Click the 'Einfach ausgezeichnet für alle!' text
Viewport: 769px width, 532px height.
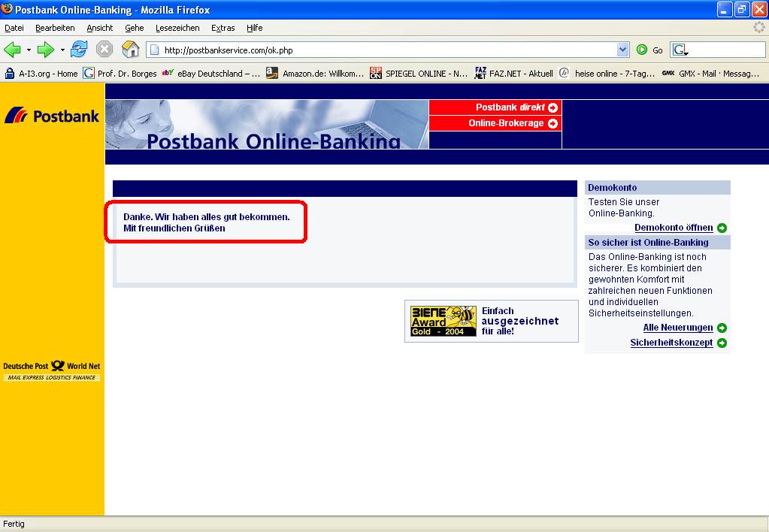[520, 321]
